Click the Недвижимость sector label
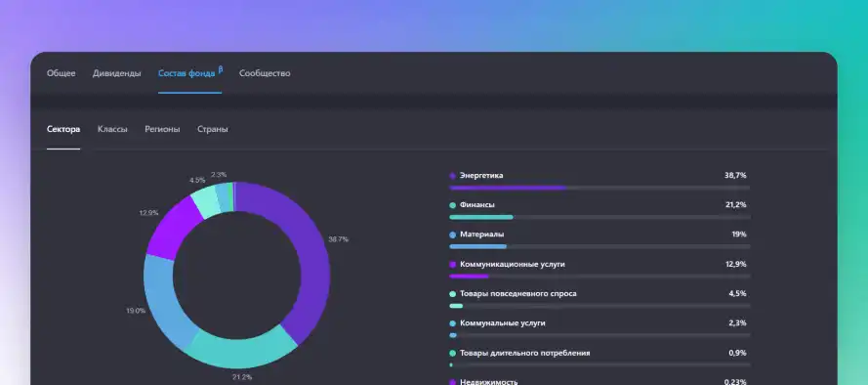Viewport: 868px width, 385px height. [x=489, y=382]
